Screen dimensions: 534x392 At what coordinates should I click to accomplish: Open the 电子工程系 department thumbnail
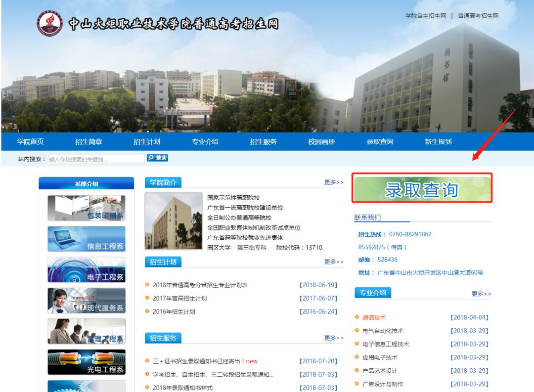(x=87, y=270)
